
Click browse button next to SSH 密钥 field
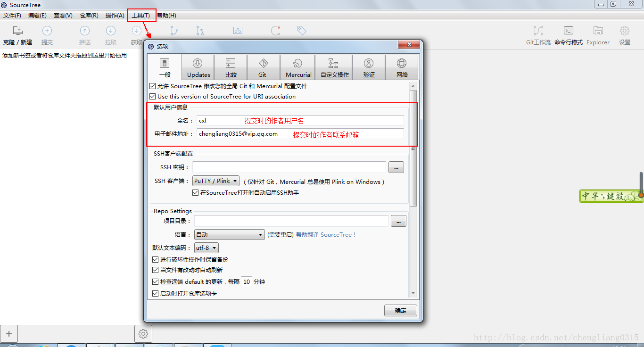click(396, 167)
